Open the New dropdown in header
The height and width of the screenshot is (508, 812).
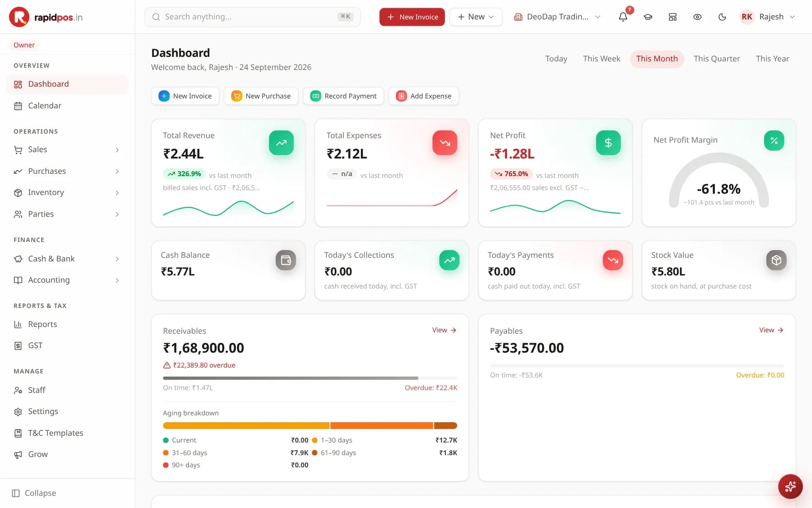[x=475, y=17]
